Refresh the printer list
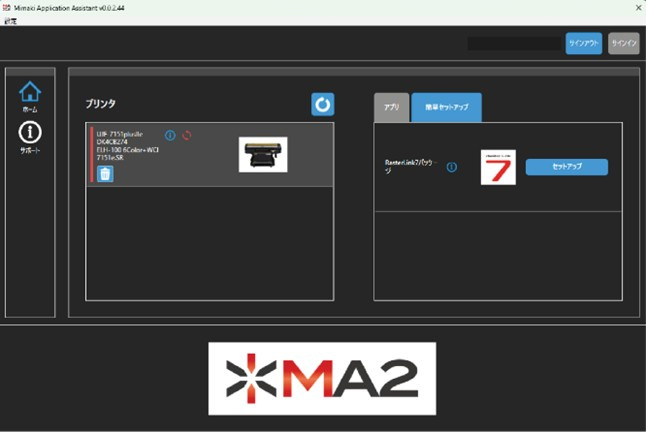646x432 pixels. click(322, 104)
